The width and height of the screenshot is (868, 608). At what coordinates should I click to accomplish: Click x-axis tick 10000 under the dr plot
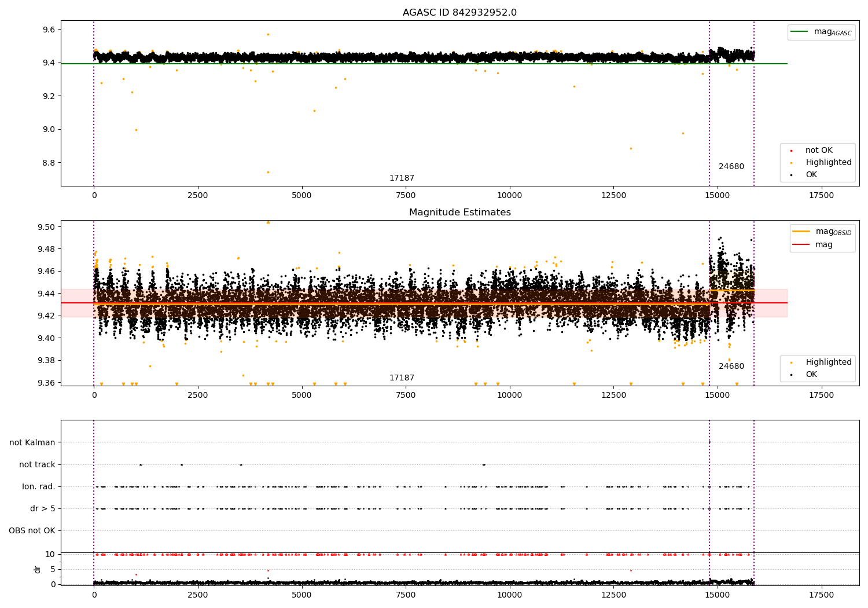click(x=509, y=595)
